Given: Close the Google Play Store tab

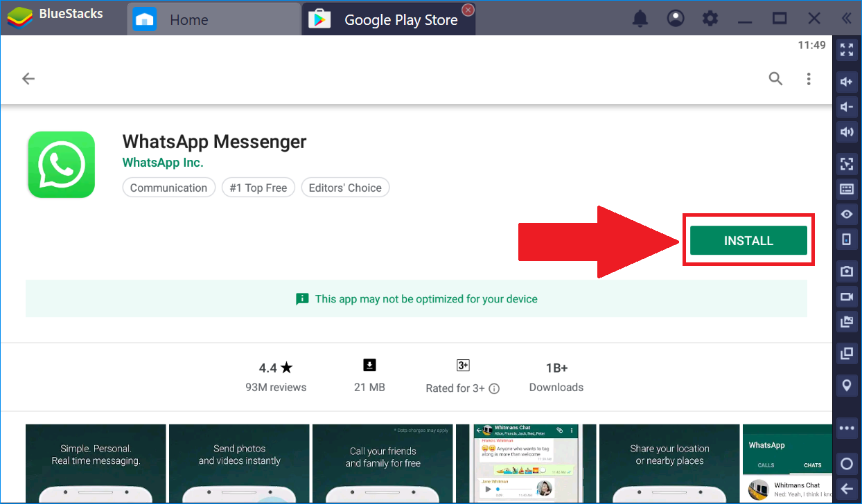Looking at the screenshot, I should [x=468, y=10].
